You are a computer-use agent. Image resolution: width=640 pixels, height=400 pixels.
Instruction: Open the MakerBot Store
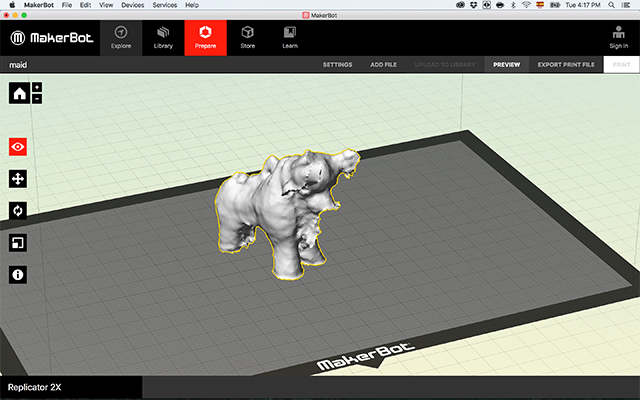coord(247,38)
